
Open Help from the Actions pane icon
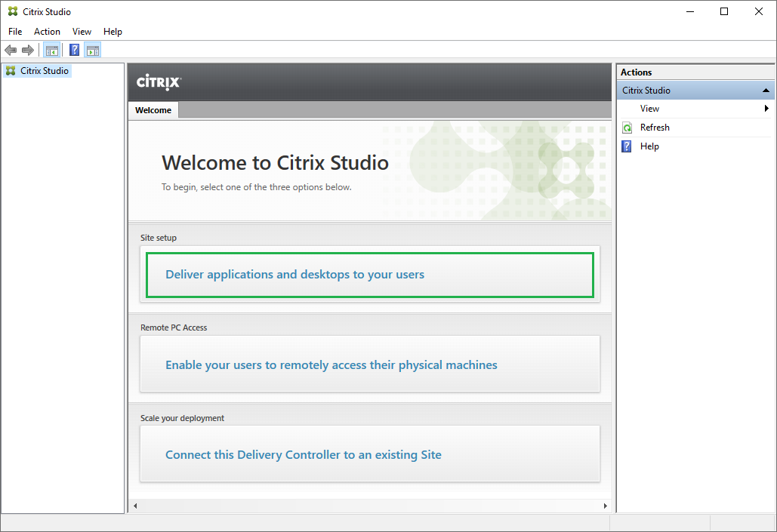[x=627, y=146]
